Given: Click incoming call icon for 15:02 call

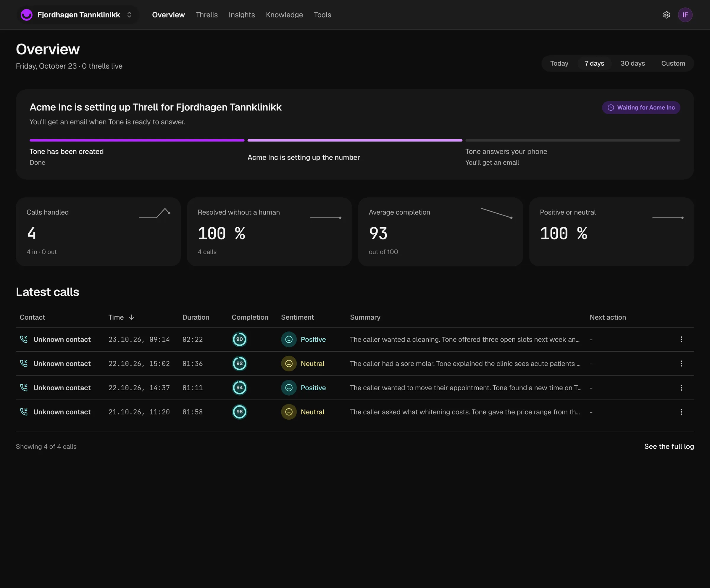Looking at the screenshot, I should click(24, 363).
